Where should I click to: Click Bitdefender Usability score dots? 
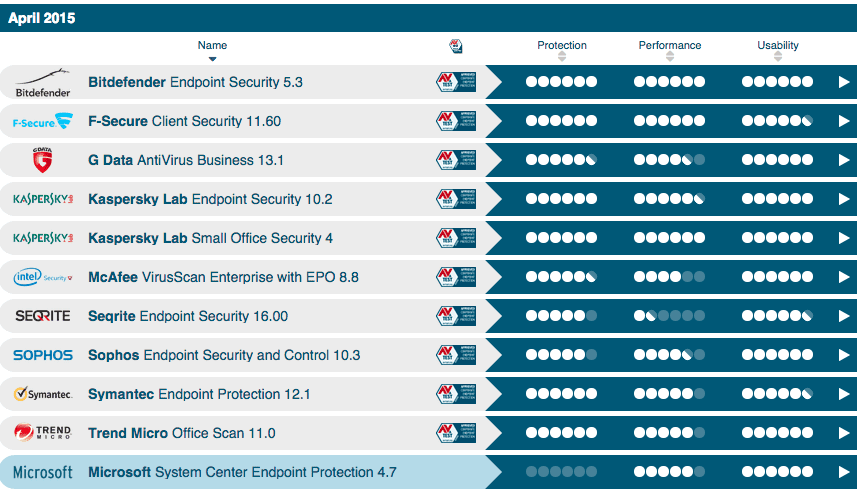pyautogui.click(x=777, y=82)
